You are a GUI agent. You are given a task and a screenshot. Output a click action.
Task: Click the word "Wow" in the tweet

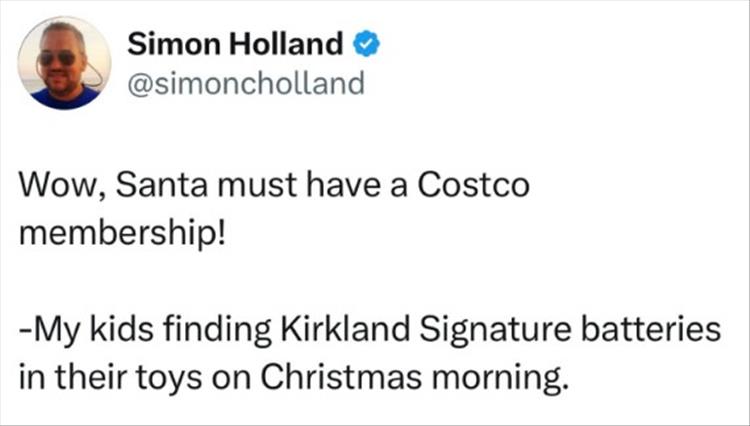click(50, 189)
